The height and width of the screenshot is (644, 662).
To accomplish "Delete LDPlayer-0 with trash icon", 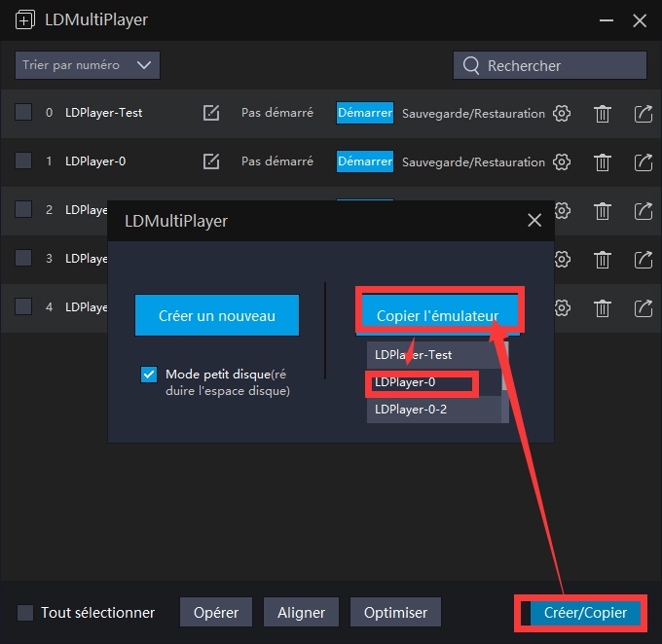I will point(603,162).
